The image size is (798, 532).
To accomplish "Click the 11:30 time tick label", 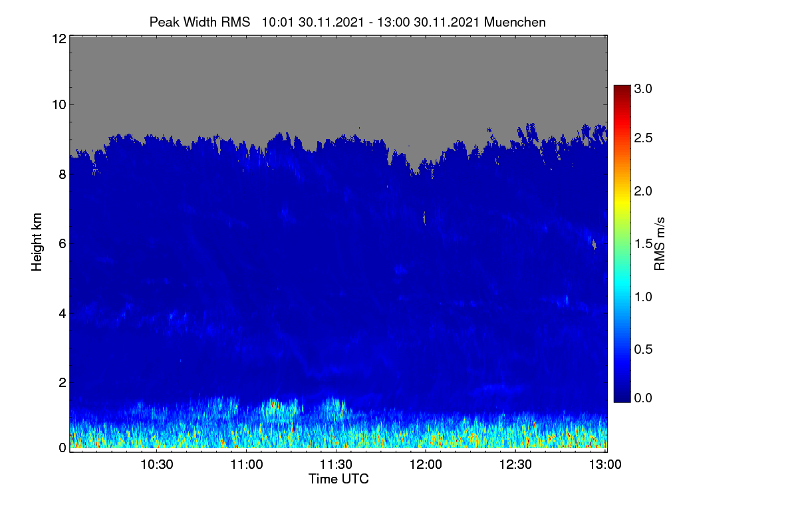I will (336, 465).
